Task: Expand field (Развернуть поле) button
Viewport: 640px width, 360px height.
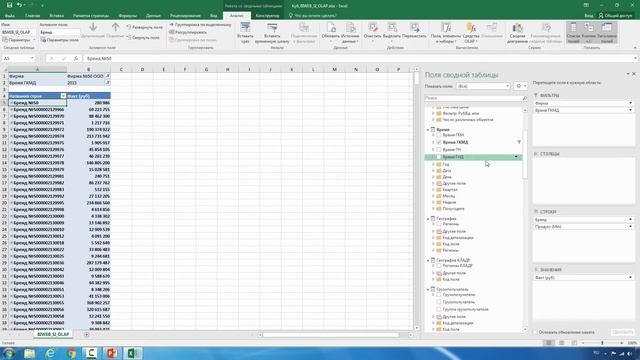Action: (144, 27)
